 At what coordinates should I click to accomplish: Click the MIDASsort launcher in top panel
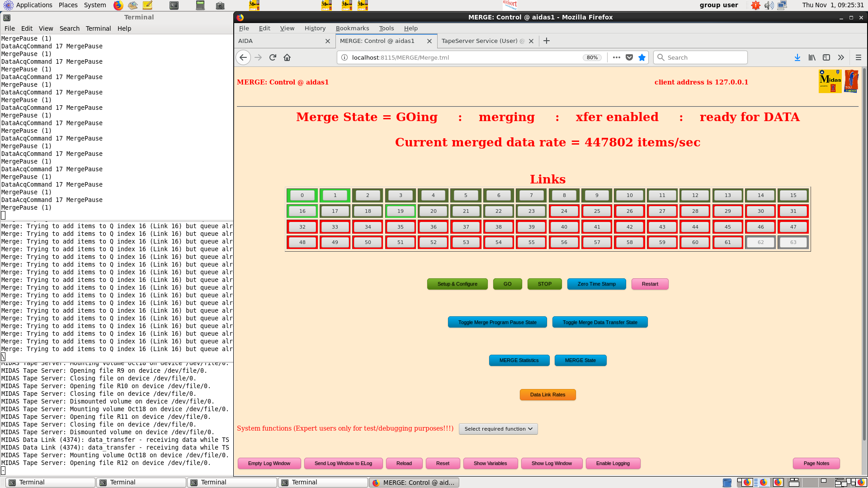[509, 5]
